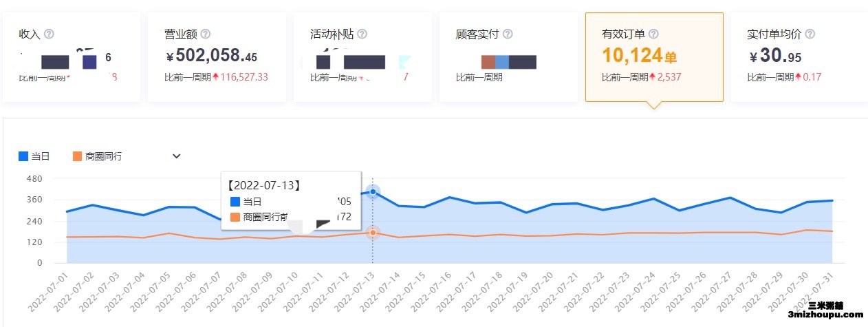
Task: Click the orange data point on 2022-07-13
Action: coord(373,233)
